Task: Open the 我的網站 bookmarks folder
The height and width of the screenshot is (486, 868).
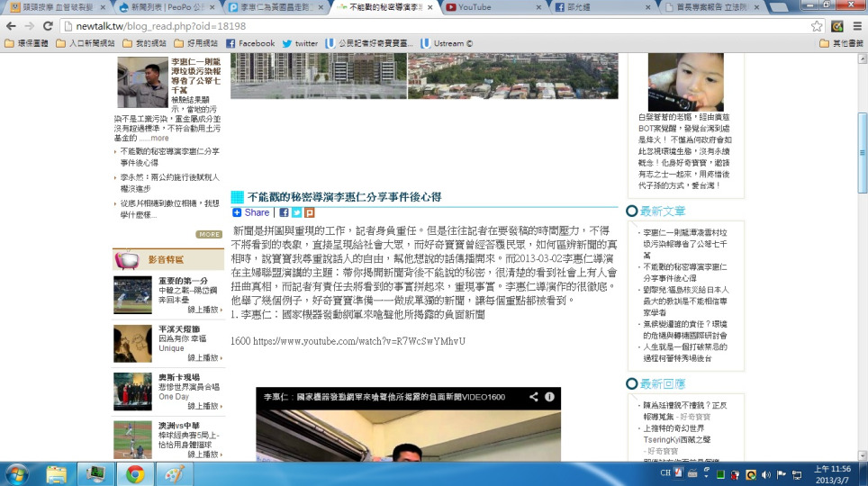Action: click(x=144, y=43)
